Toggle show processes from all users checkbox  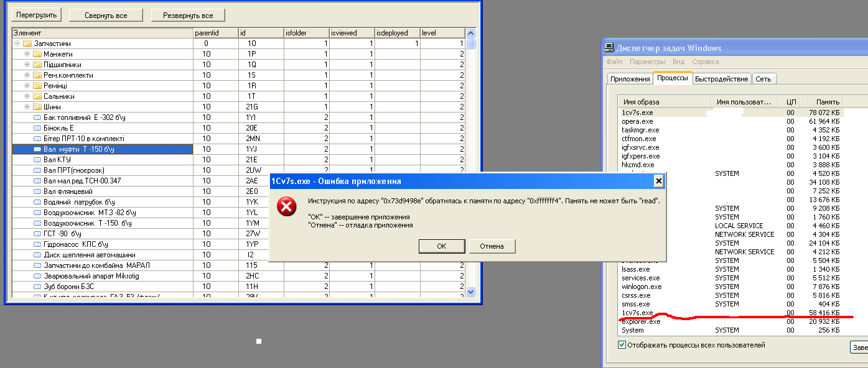coord(622,345)
